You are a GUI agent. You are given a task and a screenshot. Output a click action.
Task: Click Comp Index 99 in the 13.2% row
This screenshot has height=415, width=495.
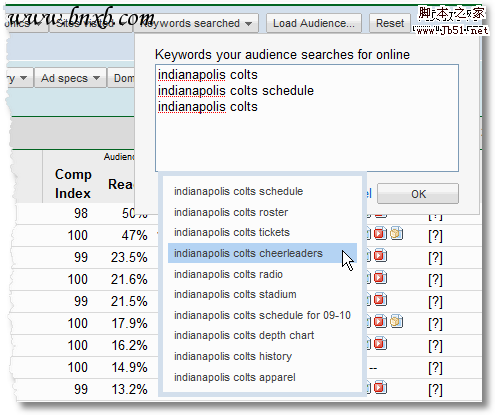tap(81, 389)
